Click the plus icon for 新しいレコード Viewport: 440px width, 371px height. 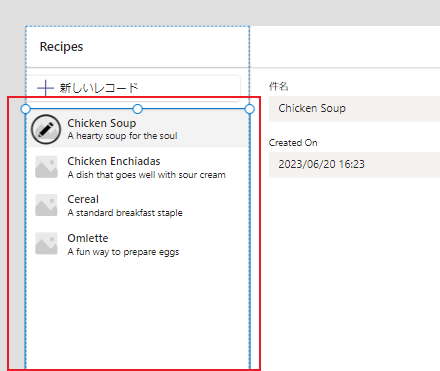tap(45, 88)
